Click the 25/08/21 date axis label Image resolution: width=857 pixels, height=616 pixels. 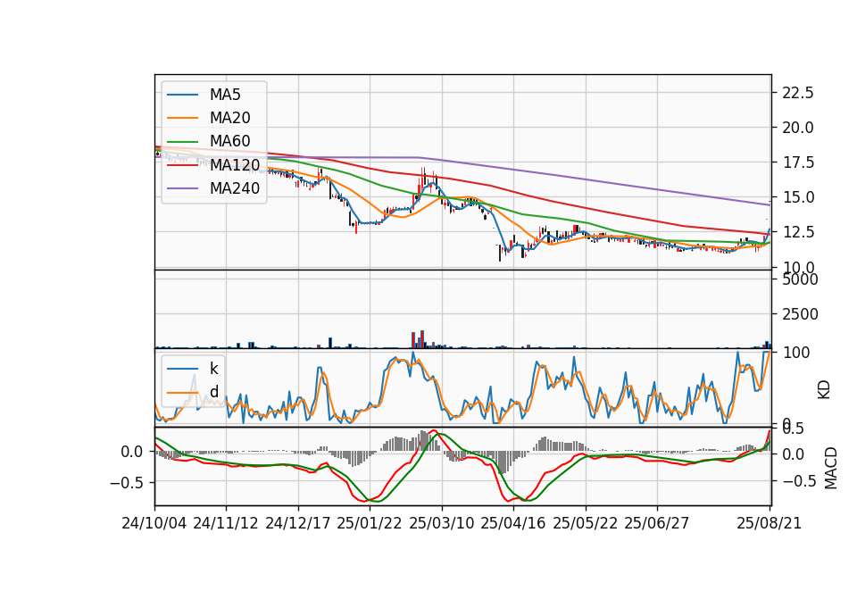coord(769,523)
